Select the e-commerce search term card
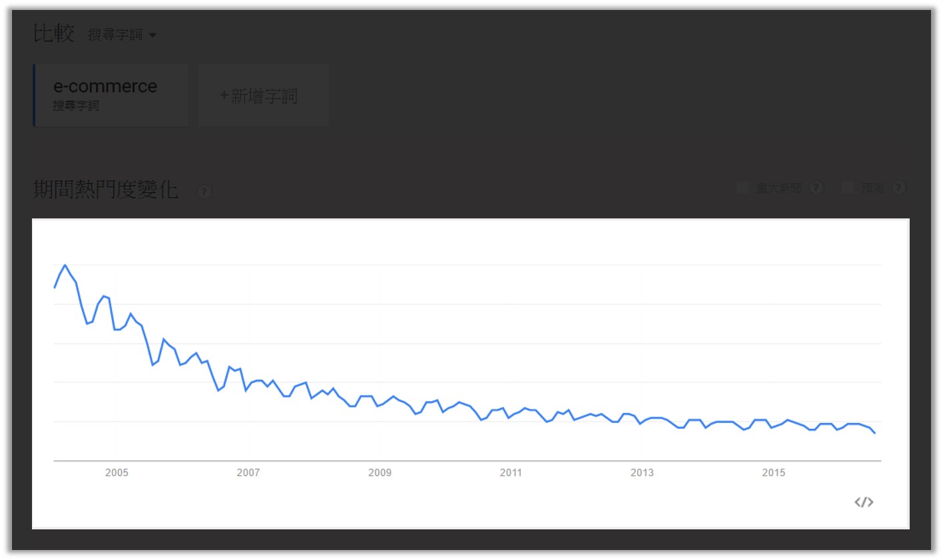 (111, 95)
